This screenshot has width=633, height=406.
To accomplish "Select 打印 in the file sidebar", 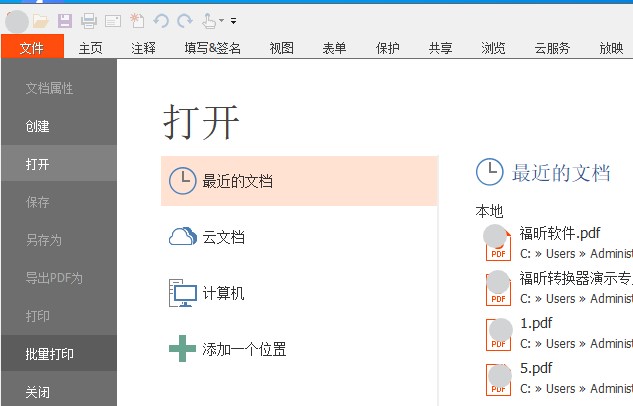I will (59, 316).
